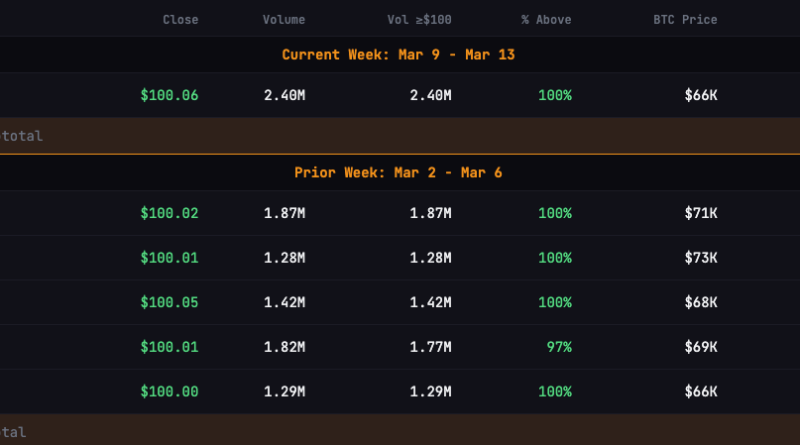
Task: Click 1.87M in the Volume column
Action: click(x=284, y=213)
